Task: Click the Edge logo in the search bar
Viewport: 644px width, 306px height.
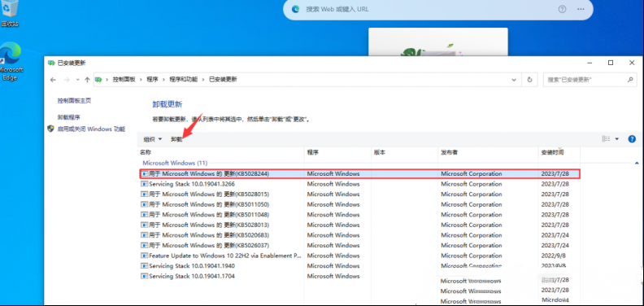Action: click(295, 9)
